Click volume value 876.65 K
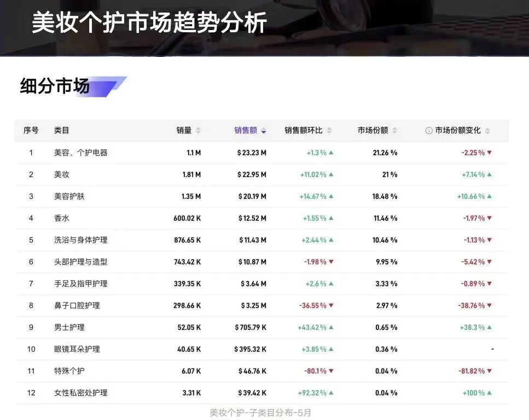529x420 pixels. [188, 240]
